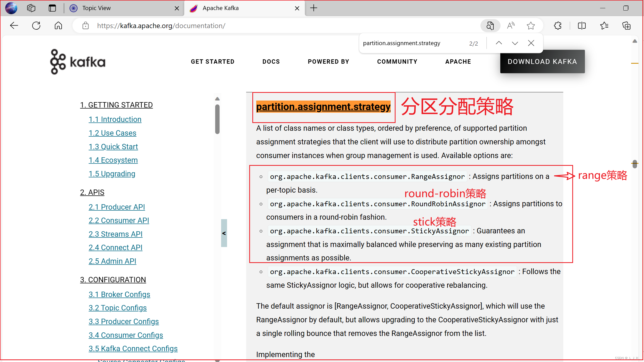Jump to next find result
The width and height of the screenshot is (644, 362).
[x=515, y=43]
